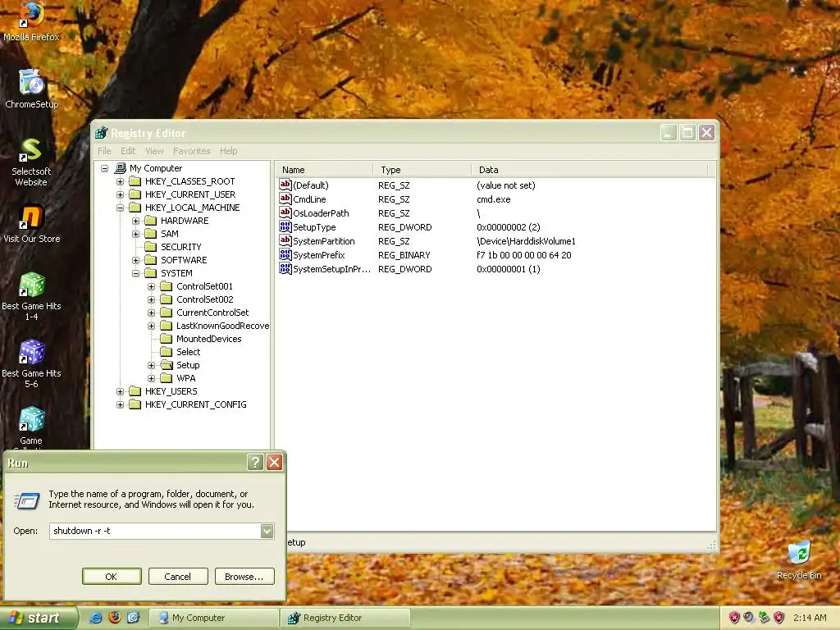
Task: Collapse the SYSTEM key
Action: point(135,273)
